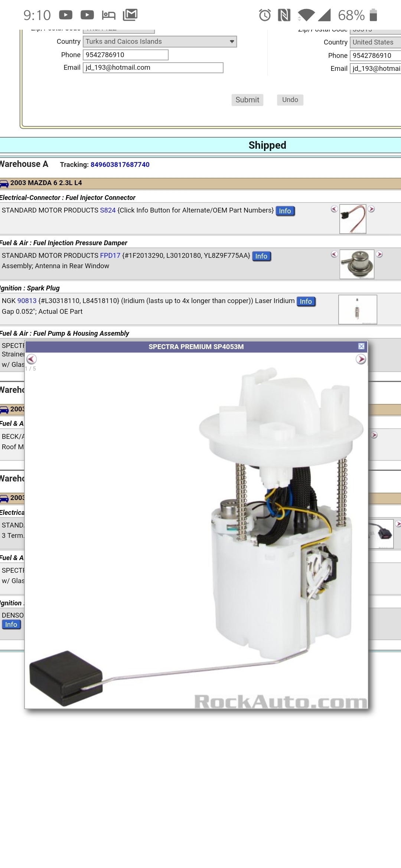The image size is (401, 868).
Task: Close the SPECTRA PREMIUM SP4053M popup
Action: [361, 346]
